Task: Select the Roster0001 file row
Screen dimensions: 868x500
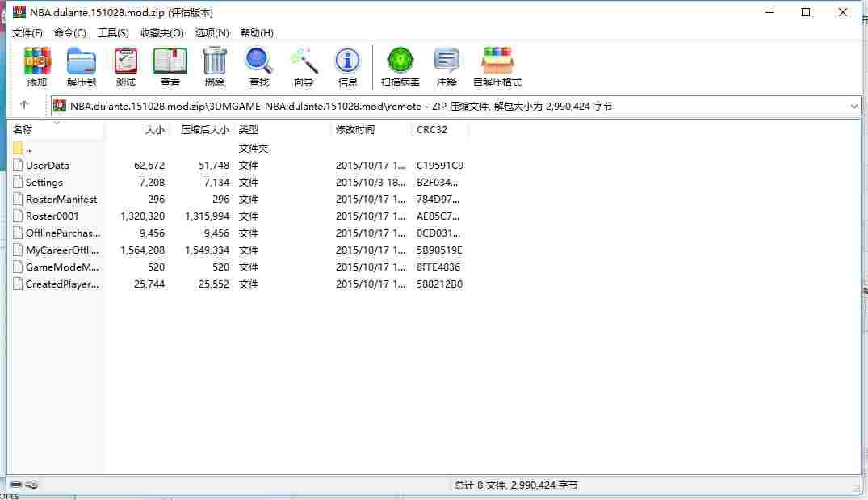Action: click(x=238, y=216)
